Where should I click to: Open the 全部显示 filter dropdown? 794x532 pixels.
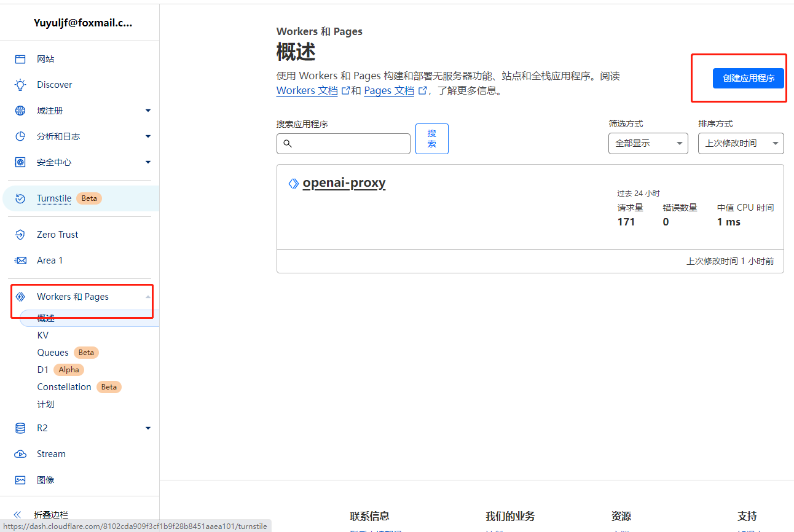(648, 143)
